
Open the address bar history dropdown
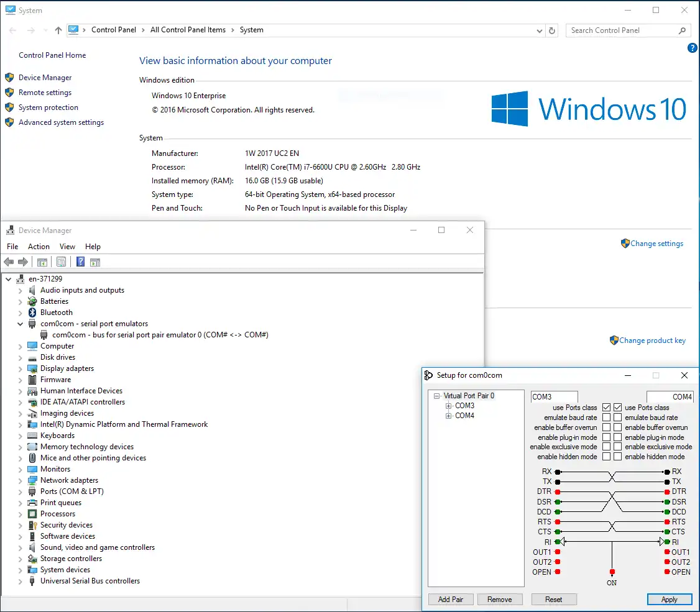[x=539, y=30]
